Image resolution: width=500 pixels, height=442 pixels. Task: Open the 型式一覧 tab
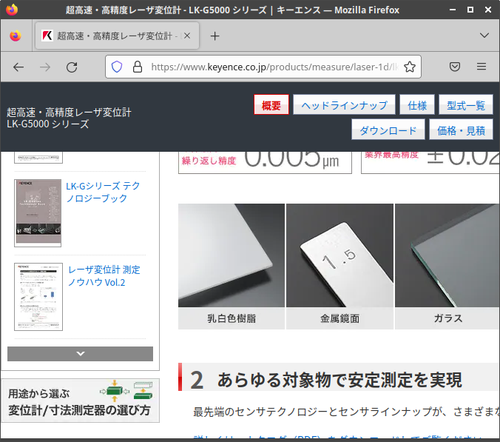466,105
